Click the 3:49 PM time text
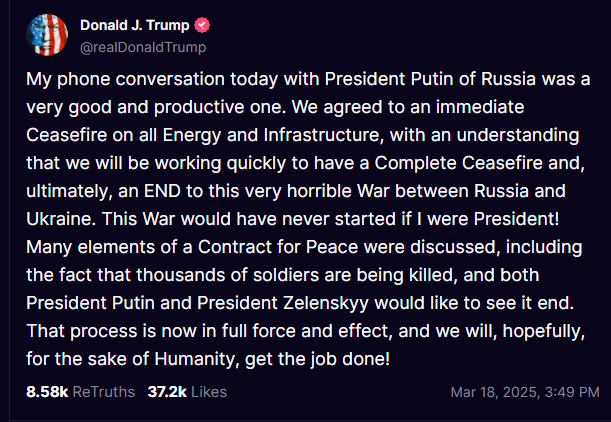 pyautogui.click(x=565, y=392)
